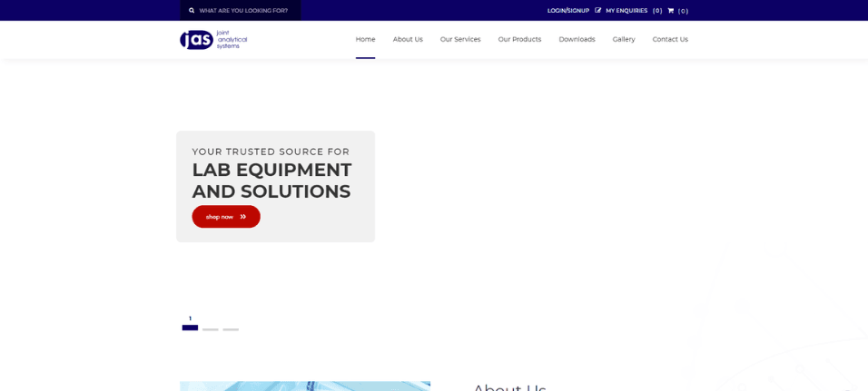Open the Downloads menu item
This screenshot has height=391, width=868.
click(577, 39)
